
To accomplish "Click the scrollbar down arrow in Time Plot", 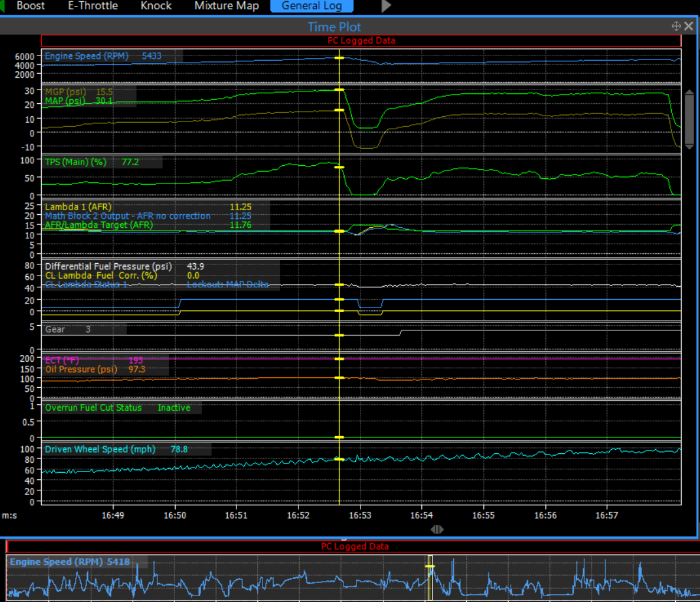I will click(x=689, y=147).
